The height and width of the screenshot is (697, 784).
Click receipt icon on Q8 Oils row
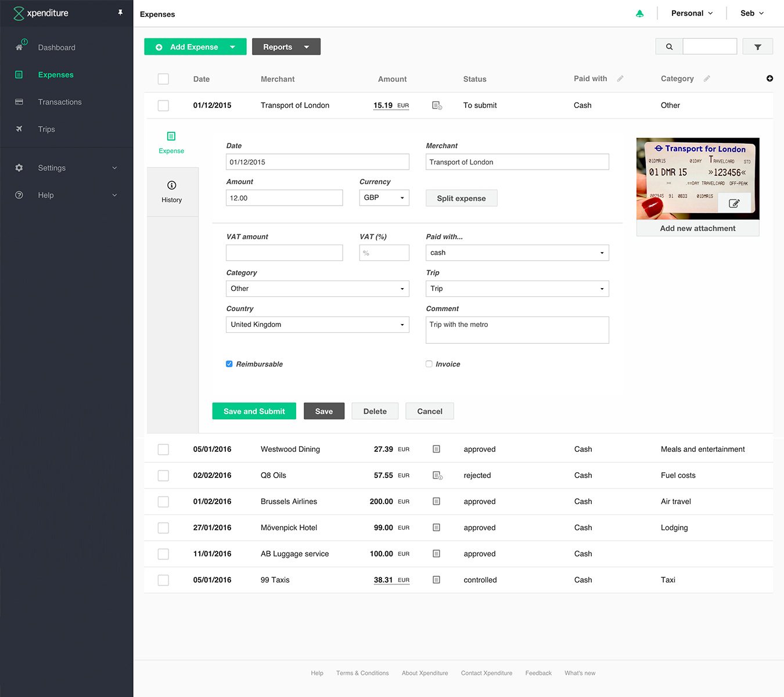(437, 475)
